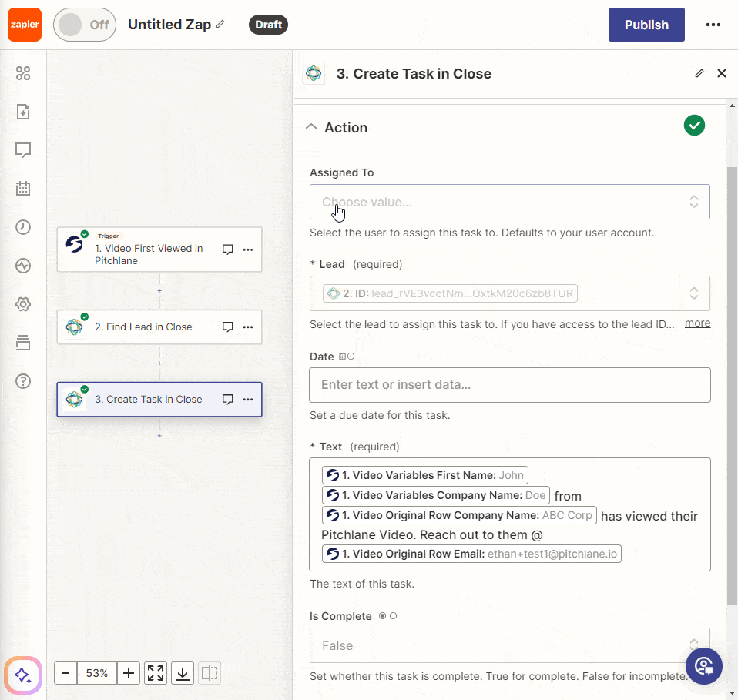Open the Assigned To dropdown
738x700 pixels.
(510, 202)
